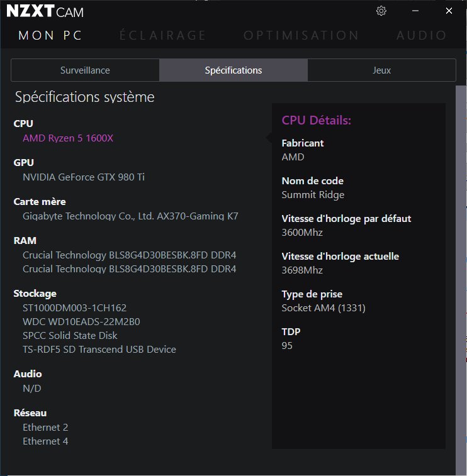Click the CPU Détails heading
467x476 pixels.
pos(317,120)
